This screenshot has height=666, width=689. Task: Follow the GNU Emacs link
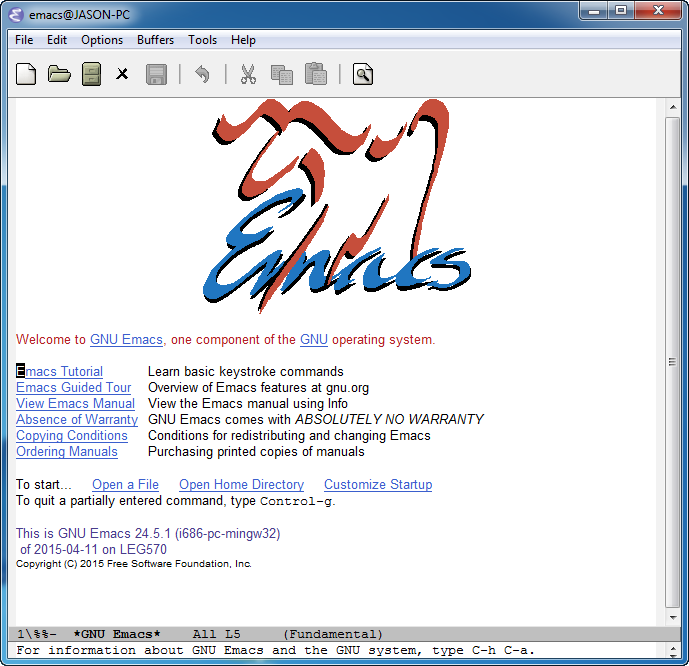pyautogui.click(x=126, y=340)
